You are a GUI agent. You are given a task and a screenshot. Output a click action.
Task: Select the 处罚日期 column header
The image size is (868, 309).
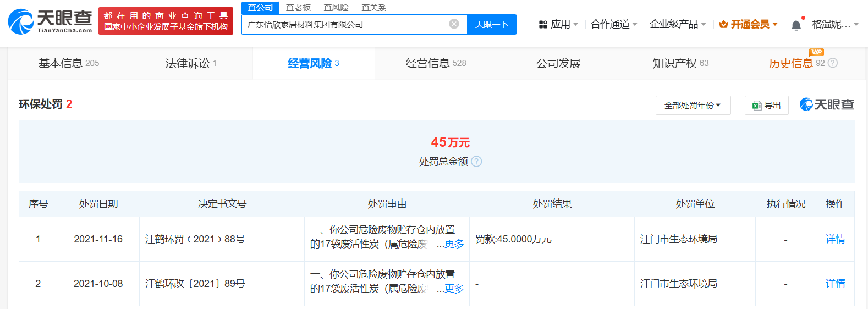coord(98,204)
